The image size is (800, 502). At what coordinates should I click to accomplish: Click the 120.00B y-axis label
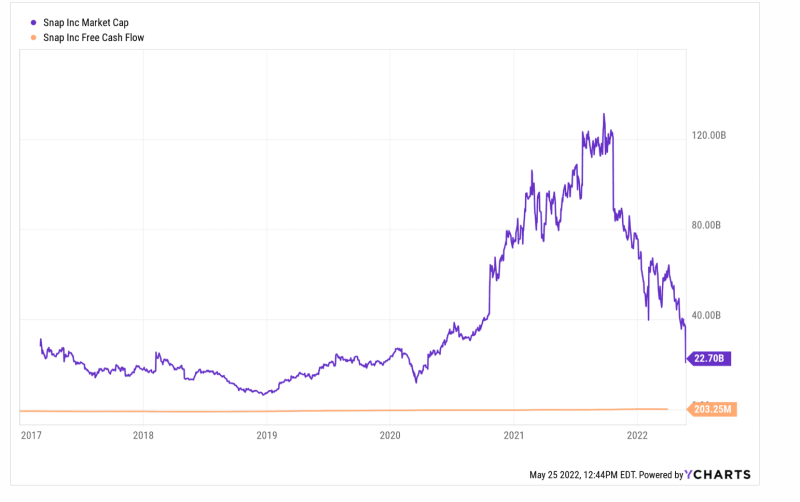pyautogui.click(x=709, y=135)
